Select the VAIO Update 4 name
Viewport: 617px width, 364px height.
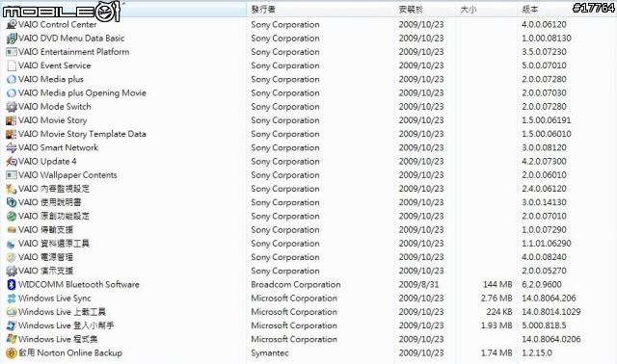tap(47, 162)
